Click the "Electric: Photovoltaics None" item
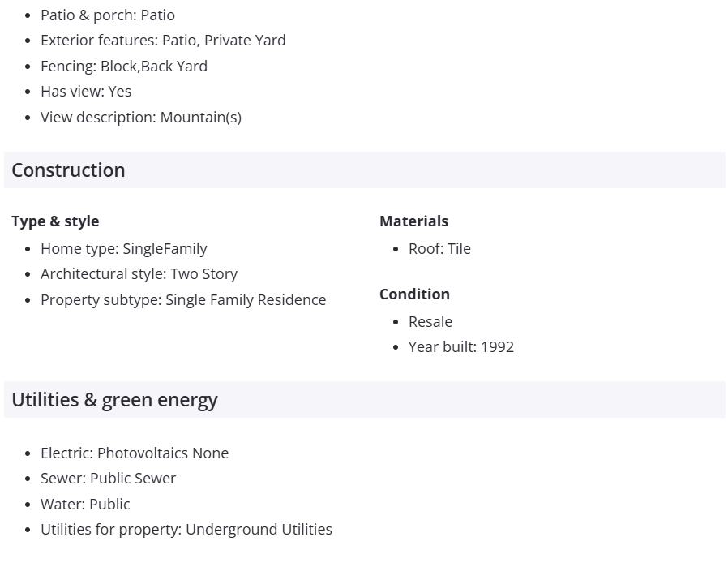This screenshot has height=563, width=728. (x=135, y=453)
